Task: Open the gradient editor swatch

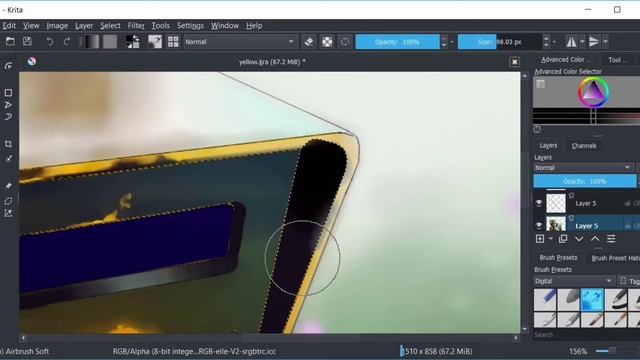Action: point(91,42)
